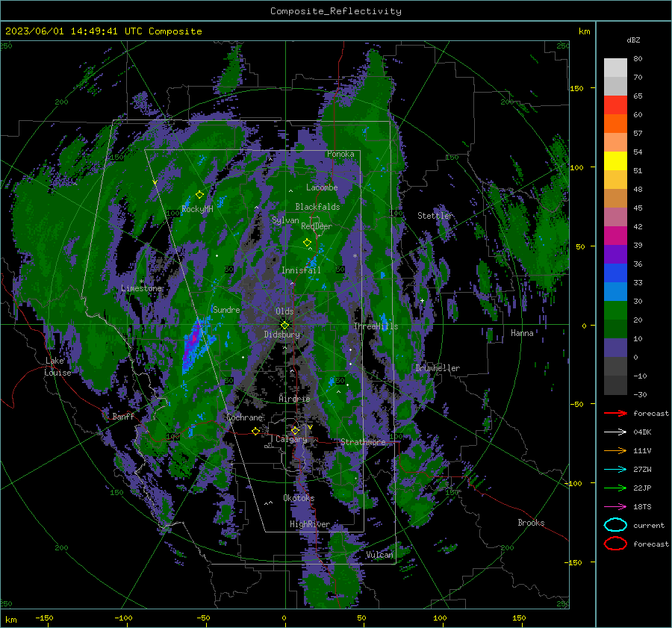Click the Didsbury city label
The height and width of the screenshot is (628, 672).
click(282, 335)
